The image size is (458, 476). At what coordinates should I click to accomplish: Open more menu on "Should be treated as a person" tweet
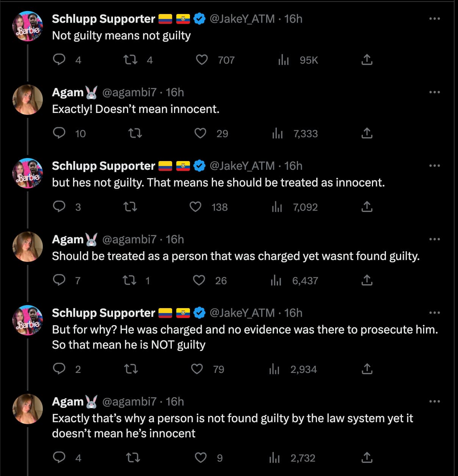pos(434,239)
